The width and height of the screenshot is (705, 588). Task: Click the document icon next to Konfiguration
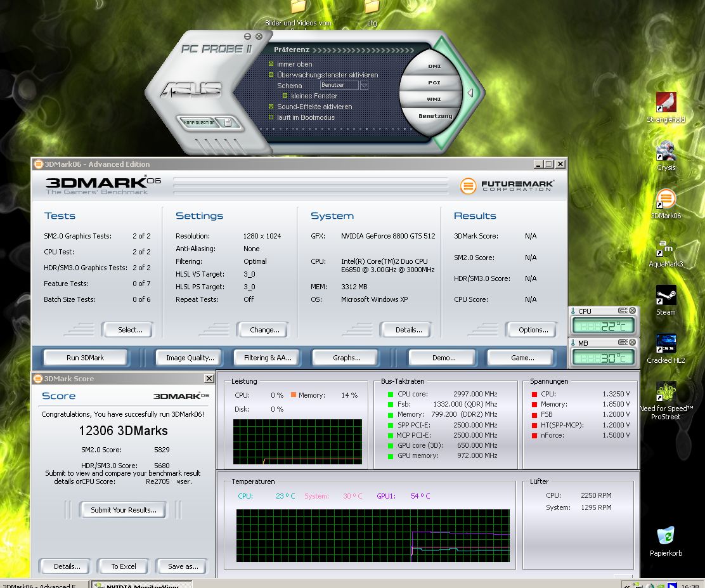coord(228,122)
